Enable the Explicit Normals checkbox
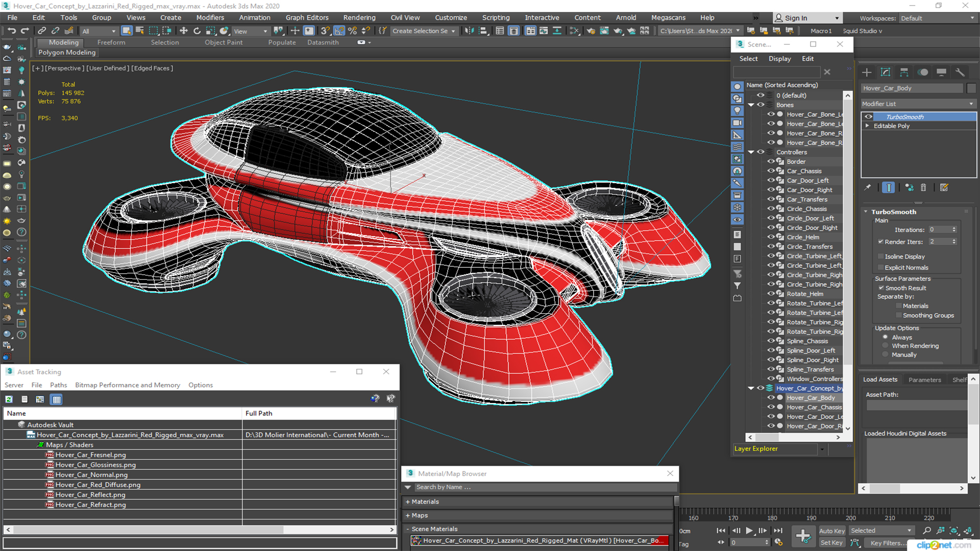The width and height of the screenshot is (980, 551). tap(880, 268)
